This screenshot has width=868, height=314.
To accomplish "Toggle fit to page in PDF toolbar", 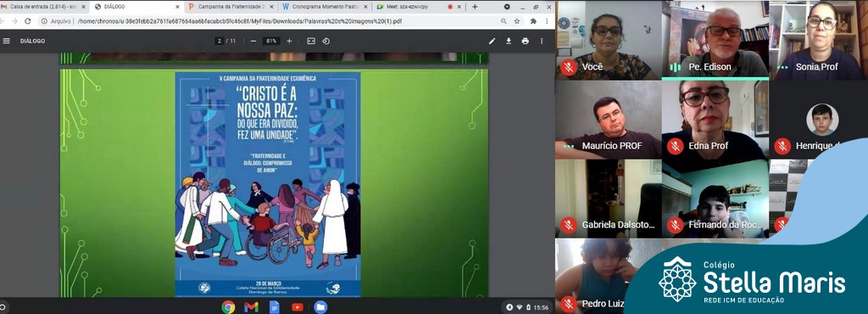I will pos(311,41).
